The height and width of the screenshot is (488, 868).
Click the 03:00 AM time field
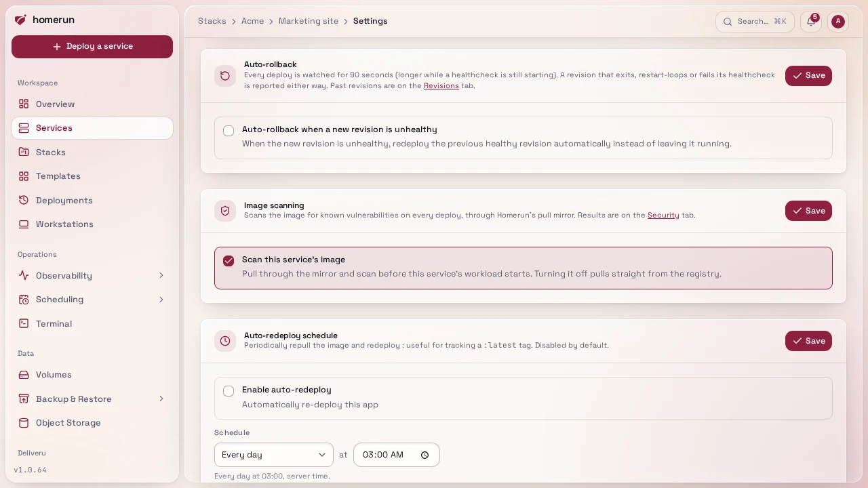(x=397, y=455)
